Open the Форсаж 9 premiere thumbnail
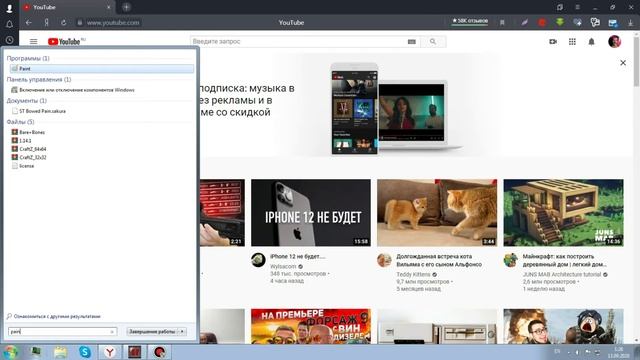640x360 pixels. point(311,326)
